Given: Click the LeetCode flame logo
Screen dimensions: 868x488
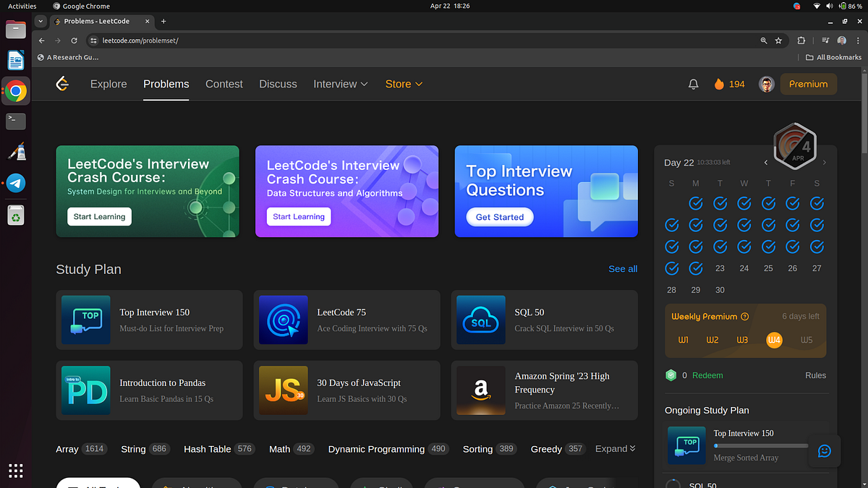Looking at the screenshot, I should 62,84.
